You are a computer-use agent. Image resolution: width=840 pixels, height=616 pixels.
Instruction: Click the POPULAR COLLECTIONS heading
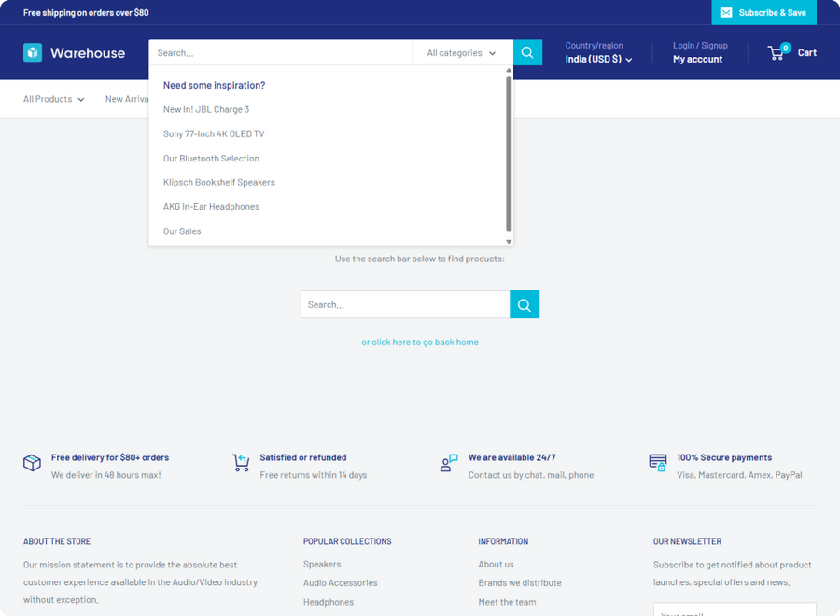(347, 541)
